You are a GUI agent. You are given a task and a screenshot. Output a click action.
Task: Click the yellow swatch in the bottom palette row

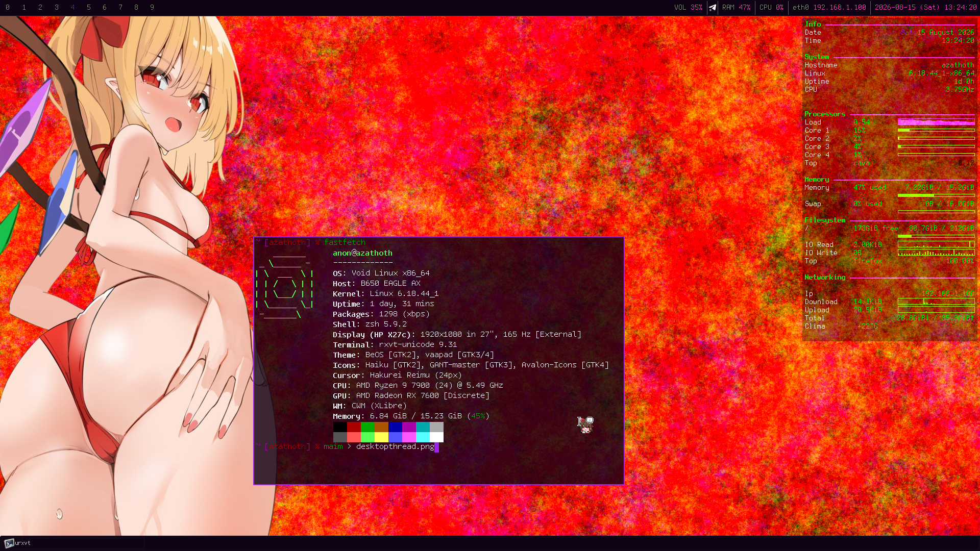tap(381, 437)
